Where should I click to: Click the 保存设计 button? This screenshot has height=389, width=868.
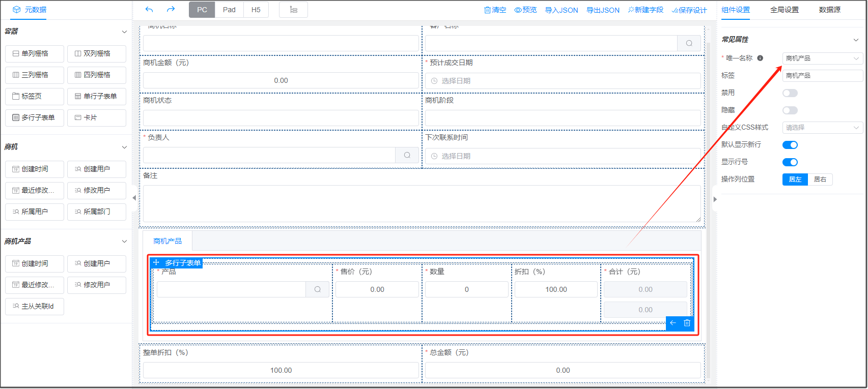click(689, 10)
